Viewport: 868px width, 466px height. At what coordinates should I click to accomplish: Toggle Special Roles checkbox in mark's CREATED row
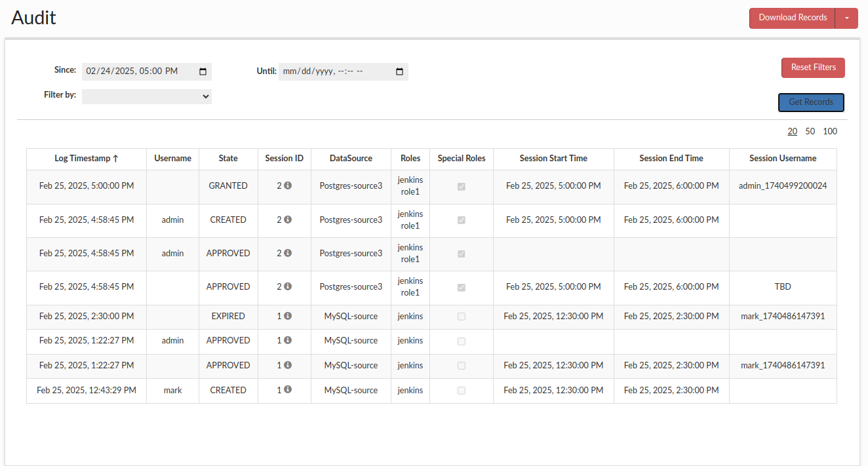point(462,391)
